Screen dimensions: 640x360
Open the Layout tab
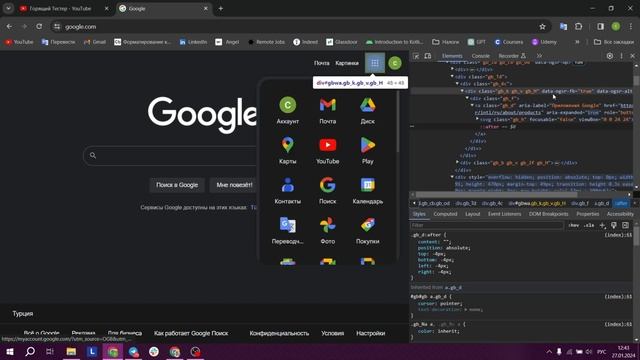click(x=473, y=214)
